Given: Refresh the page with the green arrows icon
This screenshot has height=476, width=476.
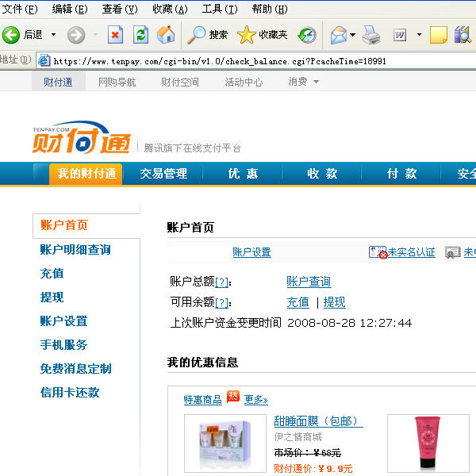Looking at the screenshot, I should click(x=141, y=35).
